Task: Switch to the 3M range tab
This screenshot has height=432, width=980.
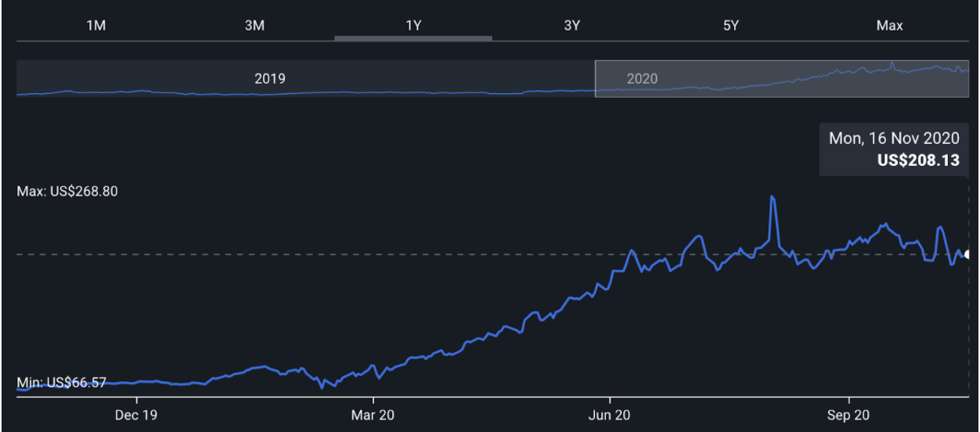Action: (x=254, y=25)
